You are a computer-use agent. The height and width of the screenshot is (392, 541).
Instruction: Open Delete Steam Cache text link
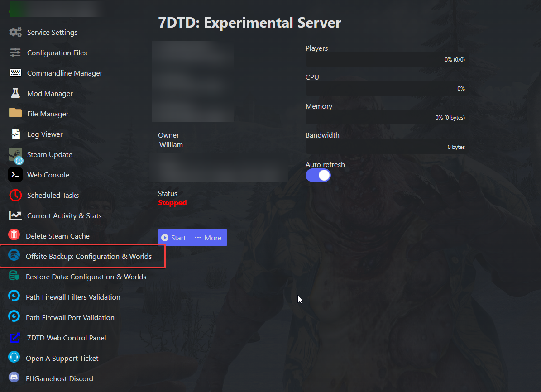click(57, 236)
